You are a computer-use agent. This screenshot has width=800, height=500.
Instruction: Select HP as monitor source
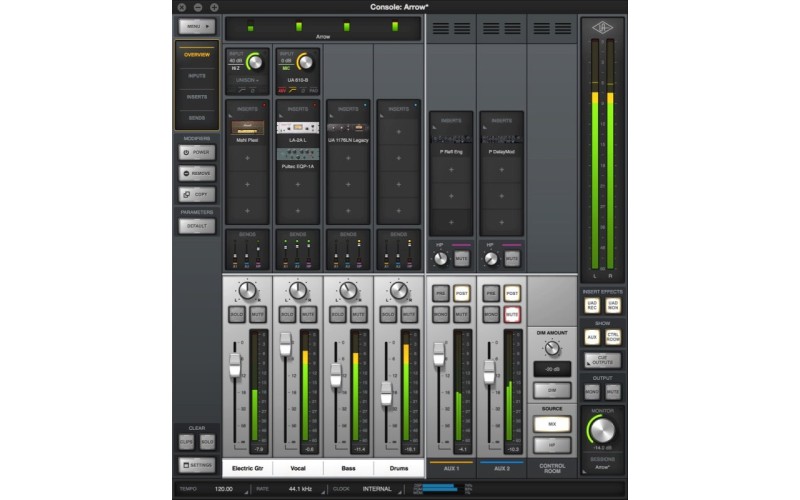pos(552,445)
